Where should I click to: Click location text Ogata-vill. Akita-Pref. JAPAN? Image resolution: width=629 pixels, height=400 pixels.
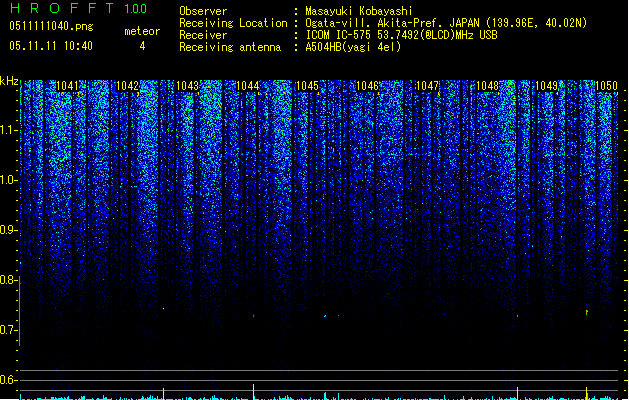click(392, 23)
